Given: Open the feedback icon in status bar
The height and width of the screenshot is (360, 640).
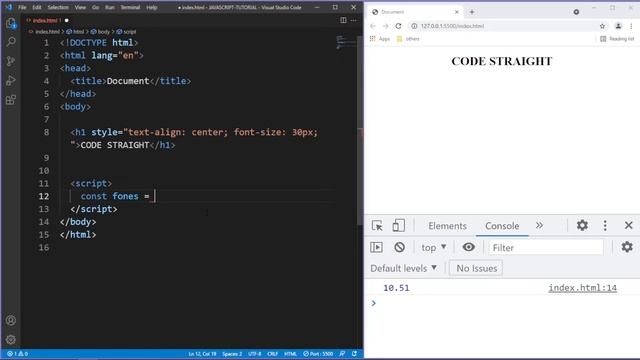Looking at the screenshot, I should [x=342, y=353].
